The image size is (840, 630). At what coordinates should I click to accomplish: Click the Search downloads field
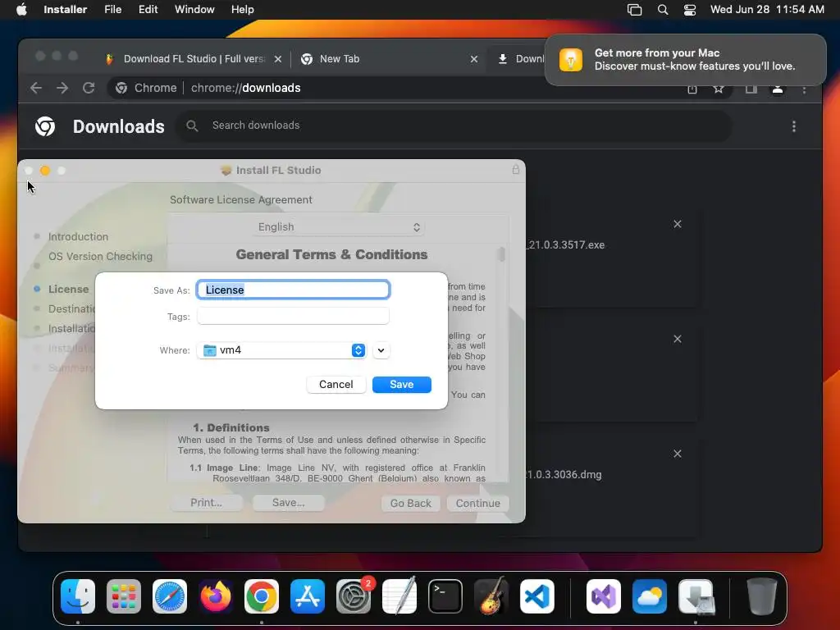click(454, 126)
